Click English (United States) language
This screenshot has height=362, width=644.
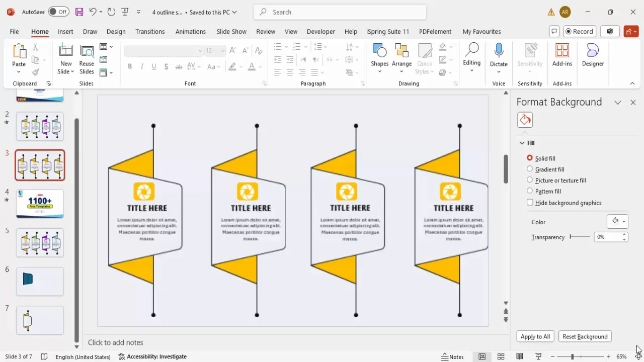[x=83, y=356]
